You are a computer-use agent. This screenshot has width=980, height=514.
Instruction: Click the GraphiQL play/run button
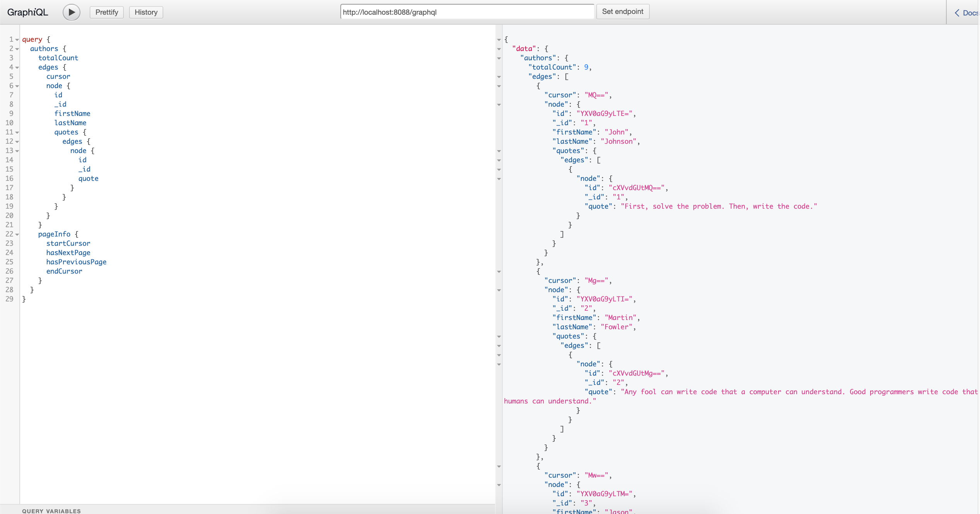(72, 11)
